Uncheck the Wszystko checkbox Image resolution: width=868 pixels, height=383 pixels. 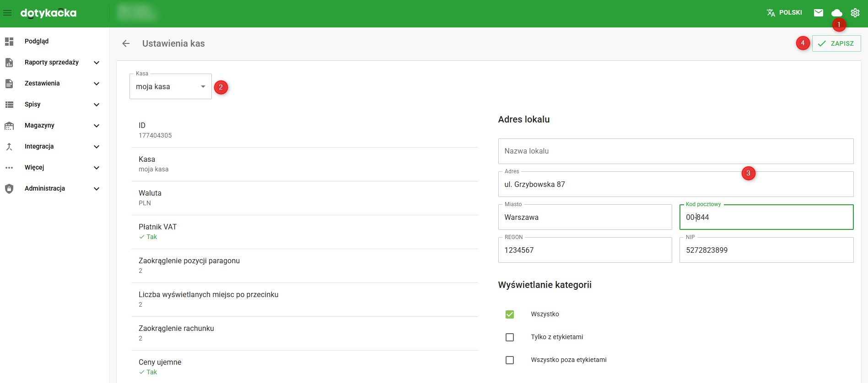coord(510,314)
